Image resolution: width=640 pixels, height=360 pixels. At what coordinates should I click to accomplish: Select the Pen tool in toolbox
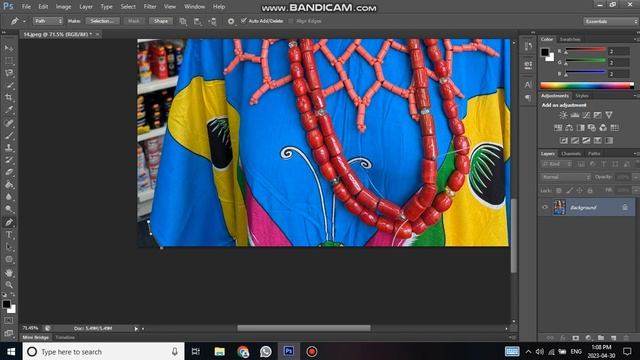coord(9,222)
